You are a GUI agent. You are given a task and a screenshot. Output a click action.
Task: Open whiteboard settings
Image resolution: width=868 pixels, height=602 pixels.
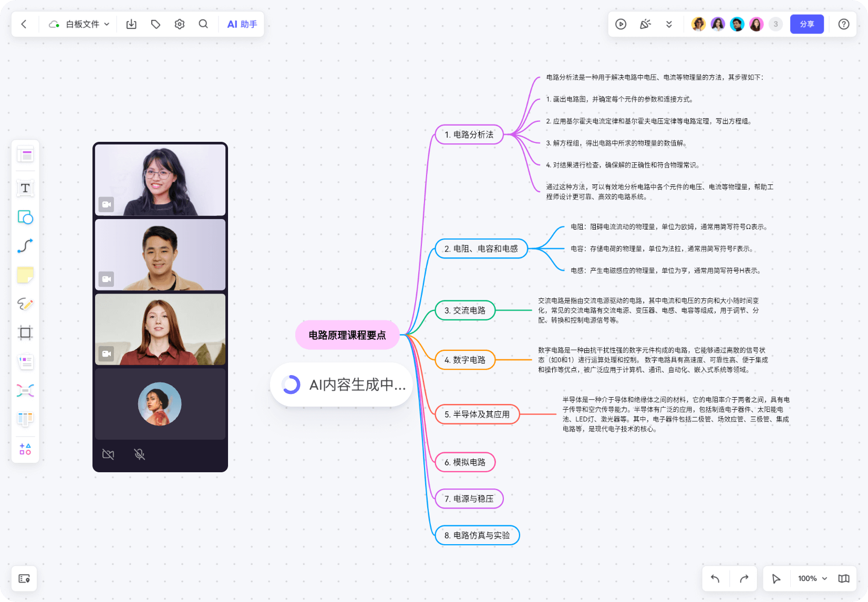(179, 24)
